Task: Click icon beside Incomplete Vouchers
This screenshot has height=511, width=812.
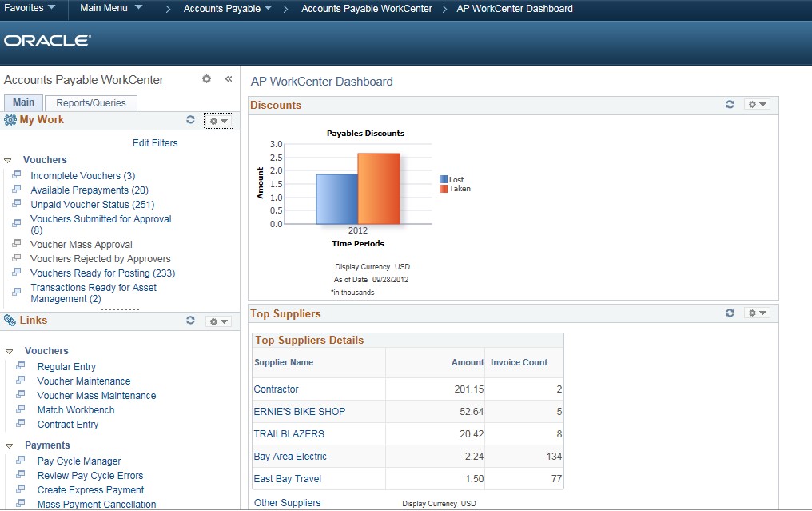Action: tap(17, 174)
